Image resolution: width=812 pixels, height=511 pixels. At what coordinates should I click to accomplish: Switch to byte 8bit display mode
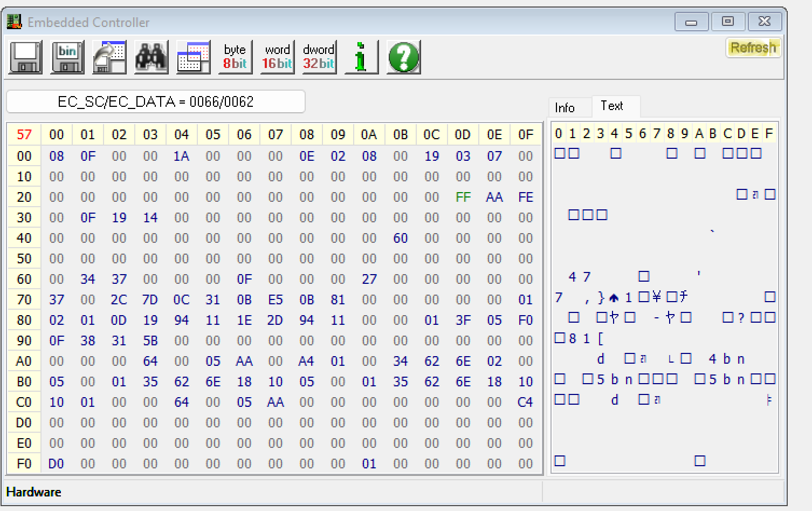[235, 57]
